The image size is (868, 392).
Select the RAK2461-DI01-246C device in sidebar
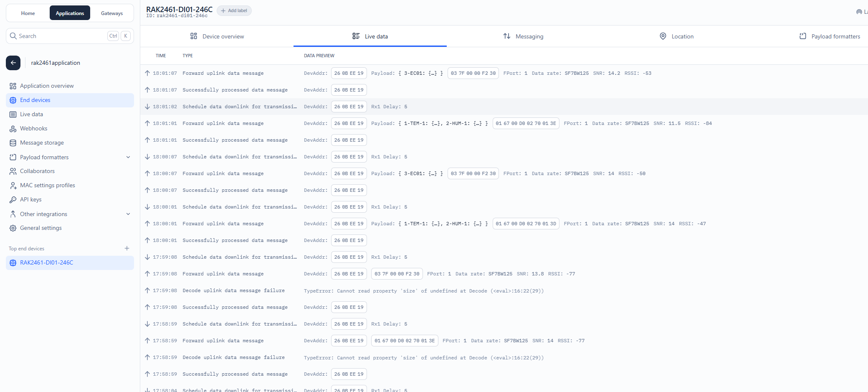point(47,262)
